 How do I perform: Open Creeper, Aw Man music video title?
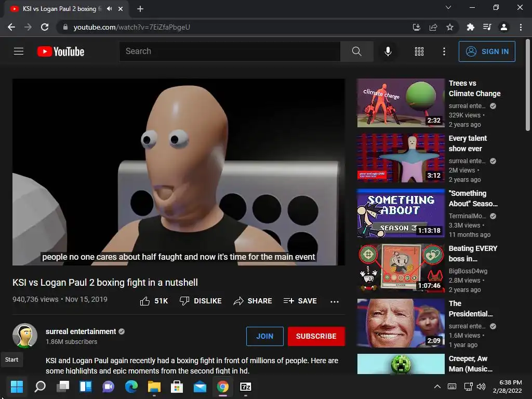click(x=470, y=364)
